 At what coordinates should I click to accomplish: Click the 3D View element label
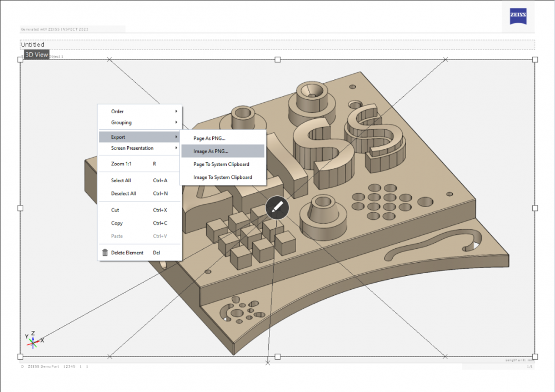click(37, 55)
